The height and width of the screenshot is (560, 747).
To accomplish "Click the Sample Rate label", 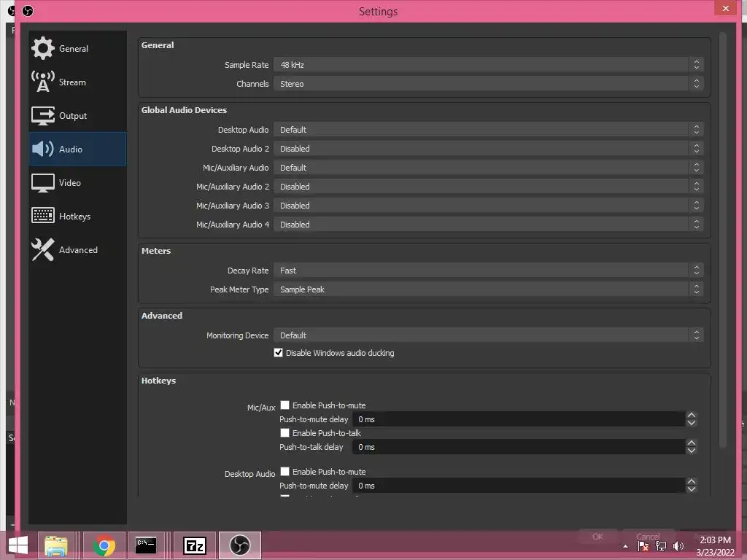I will [x=247, y=65].
